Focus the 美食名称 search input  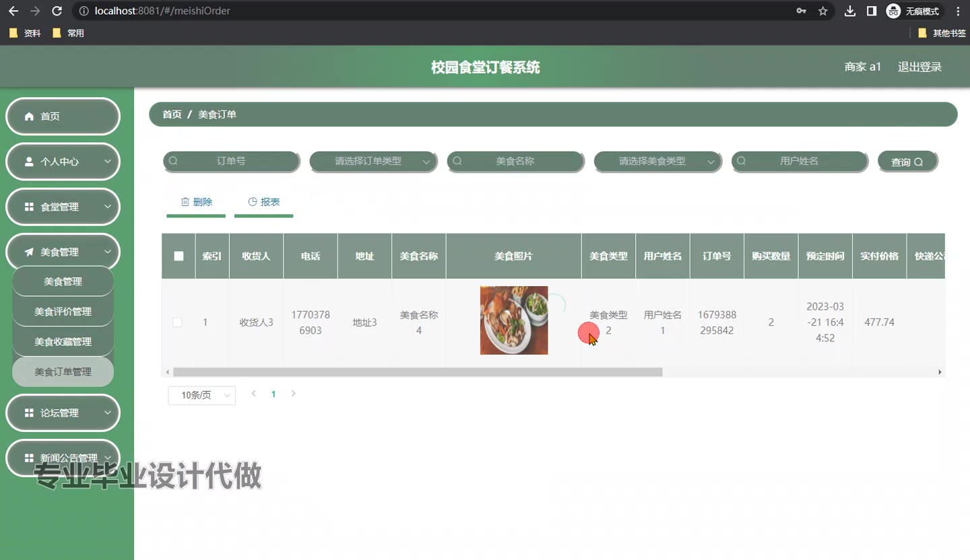(x=515, y=161)
